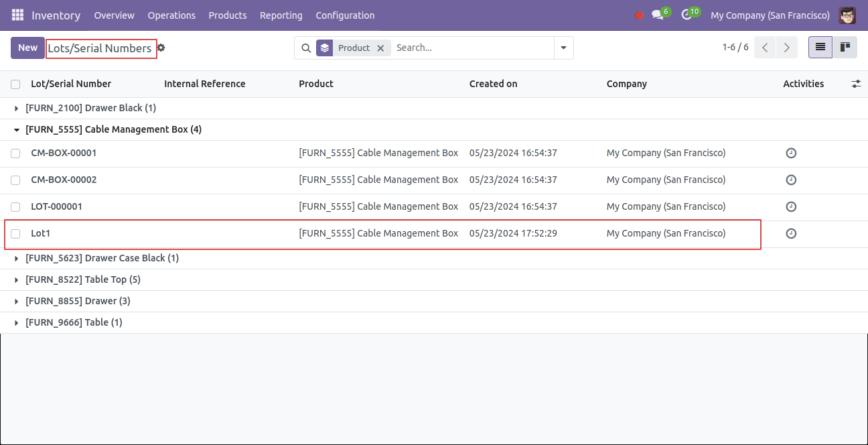Select all records checkbox in header
The height and width of the screenshot is (445, 868).
(15, 84)
